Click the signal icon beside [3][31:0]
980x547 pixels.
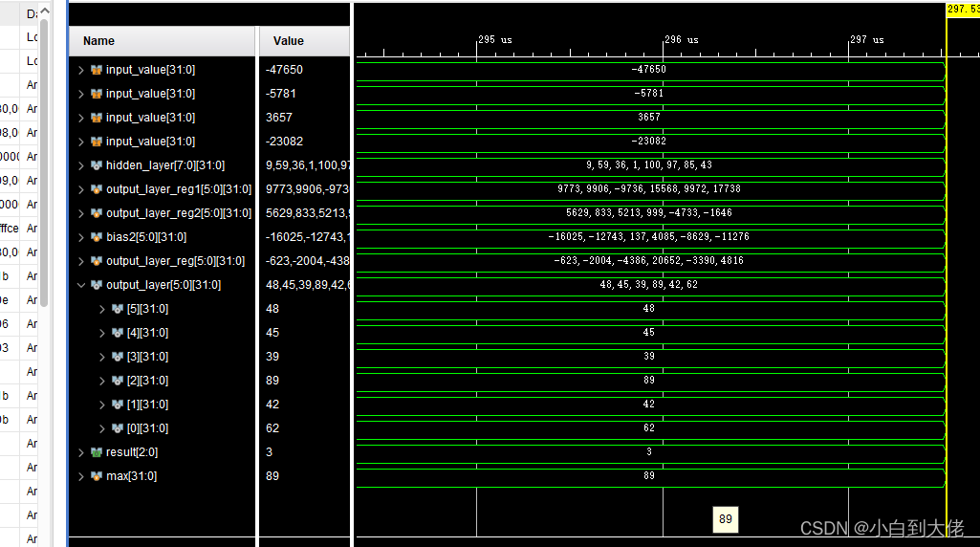click(117, 357)
